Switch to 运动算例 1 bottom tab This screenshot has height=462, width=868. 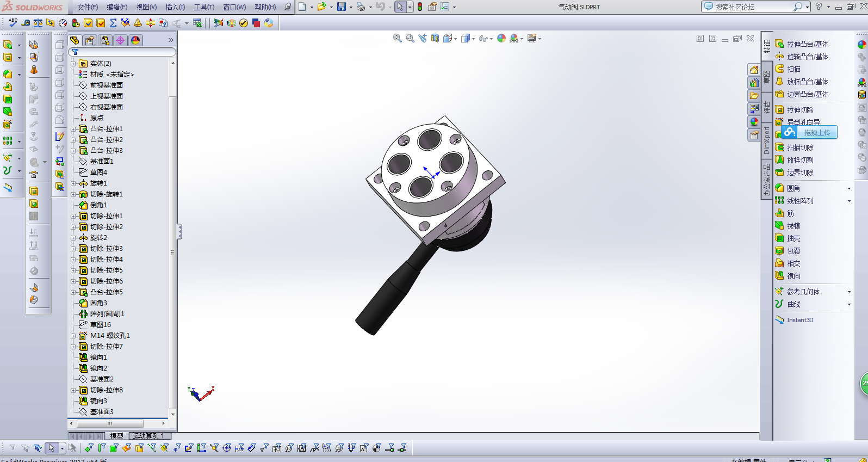point(148,436)
